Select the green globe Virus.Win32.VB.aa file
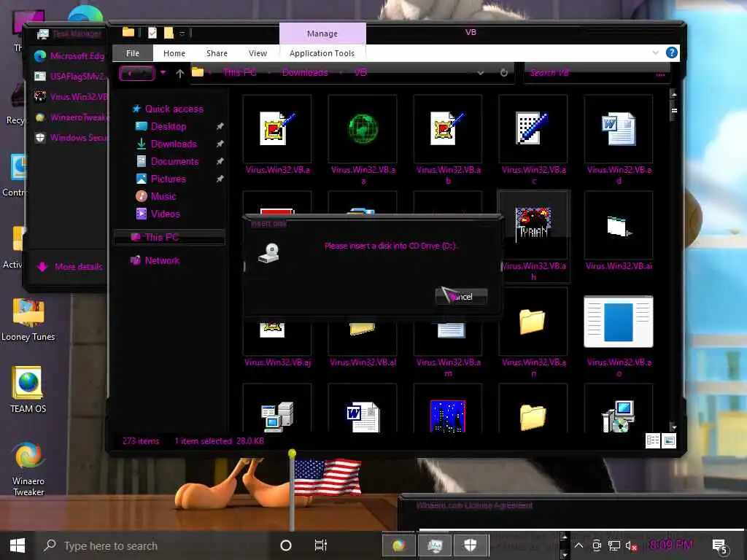The image size is (747, 560). click(x=363, y=128)
